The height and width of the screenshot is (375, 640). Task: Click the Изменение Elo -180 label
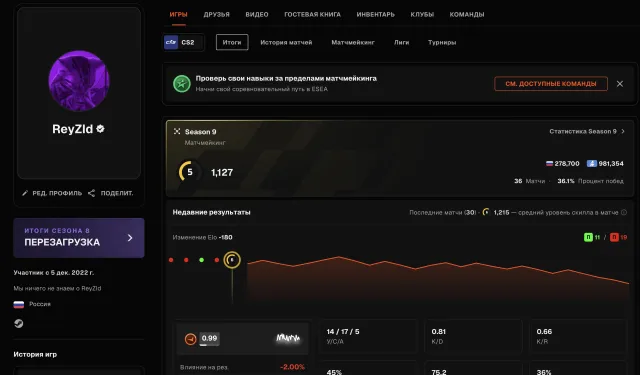pos(202,237)
